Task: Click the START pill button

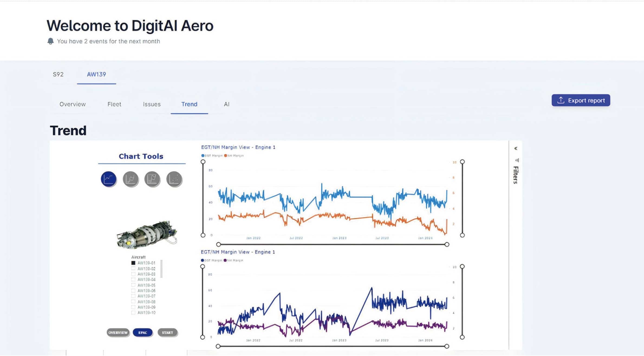Action: (167, 332)
